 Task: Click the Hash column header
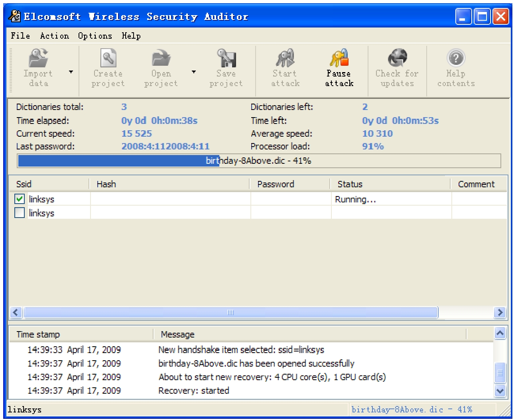(x=170, y=184)
